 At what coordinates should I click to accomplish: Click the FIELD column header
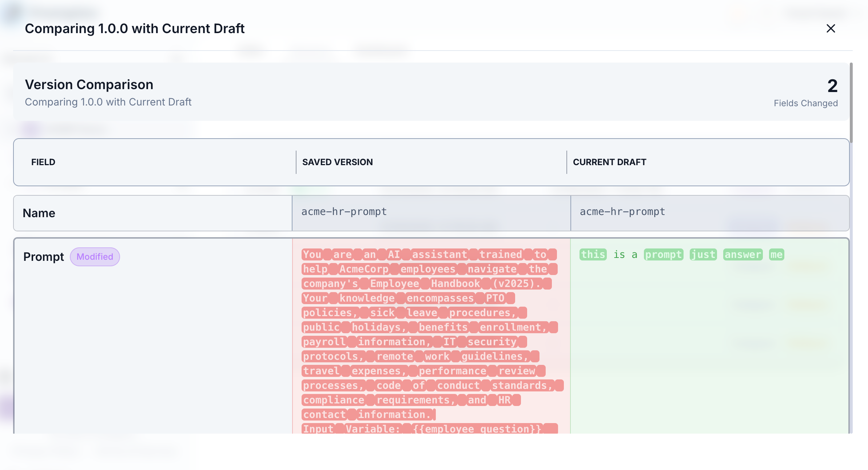coord(43,162)
